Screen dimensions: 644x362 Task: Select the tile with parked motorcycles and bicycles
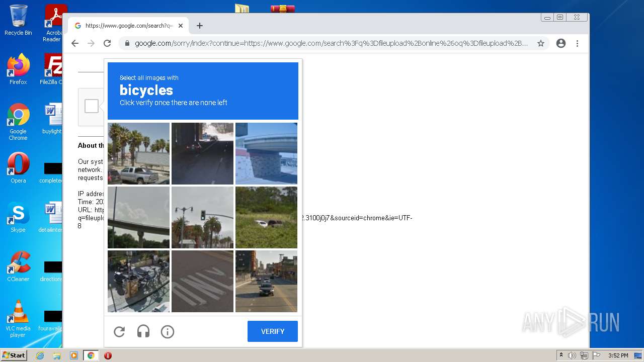click(x=138, y=281)
